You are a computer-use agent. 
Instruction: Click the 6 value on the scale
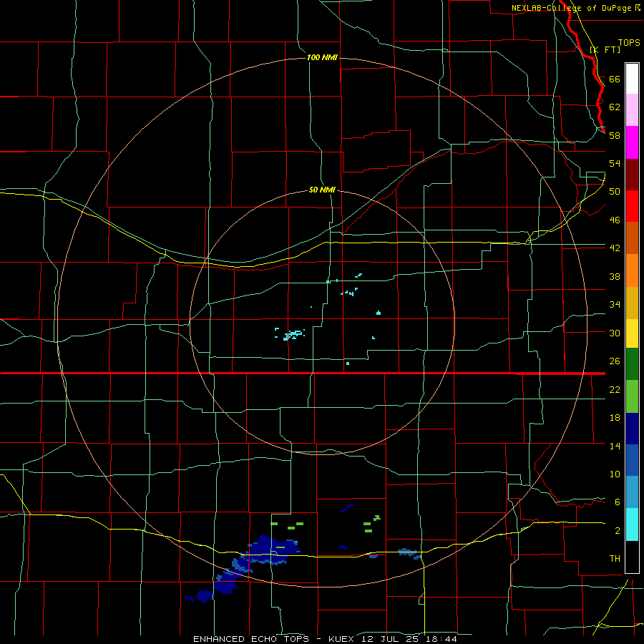tap(617, 502)
